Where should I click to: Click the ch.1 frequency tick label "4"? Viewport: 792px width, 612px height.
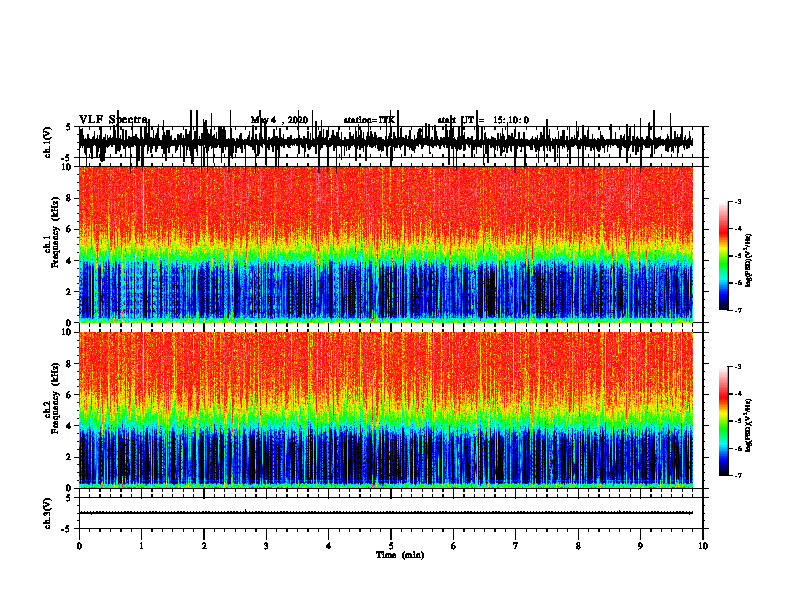pyautogui.click(x=69, y=261)
